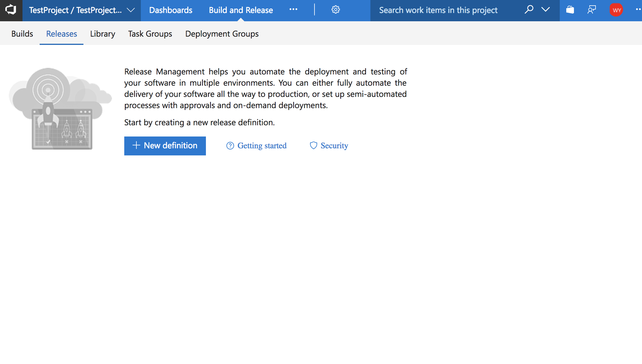Click the Build and Release menu
Image resolution: width=642 pixels, height=364 pixels.
240,10
